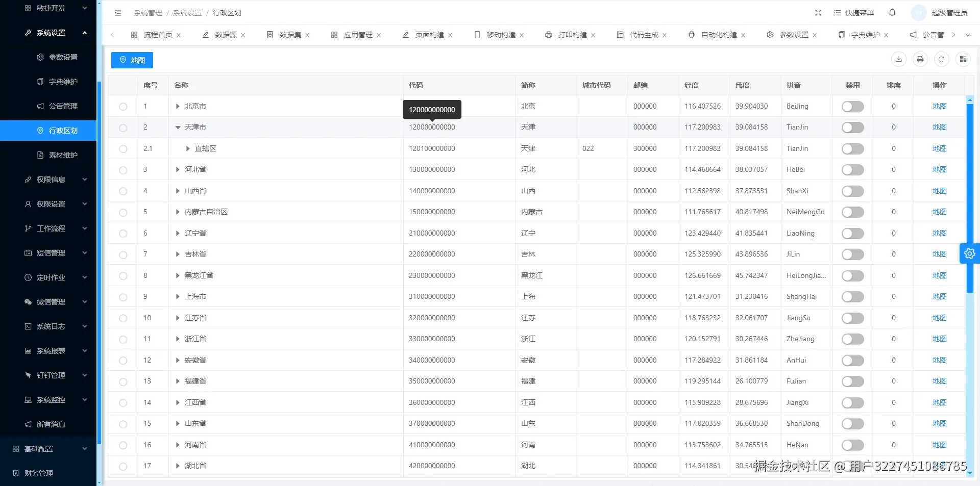
Task: Toggle the 禁用 switch for 吉林省
Action: pos(852,254)
